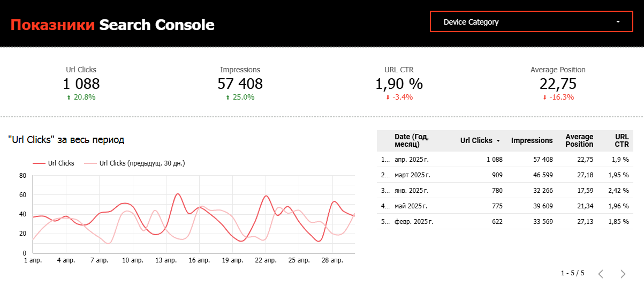Viewport: 644px width, 293px height.
Task: Click the 39 609 Impressions cell
Action: 543,206
